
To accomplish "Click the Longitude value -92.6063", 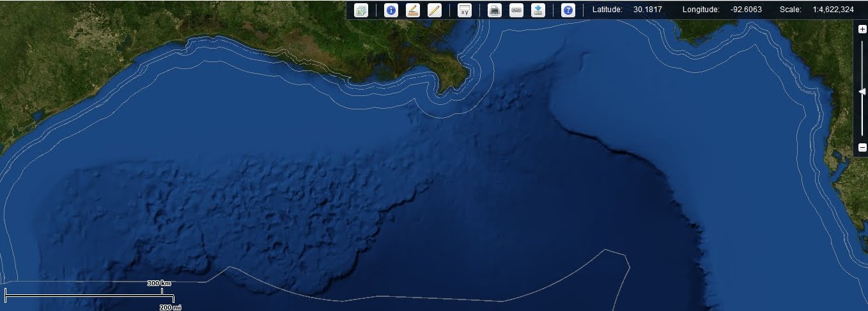I will tap(746, 10).
